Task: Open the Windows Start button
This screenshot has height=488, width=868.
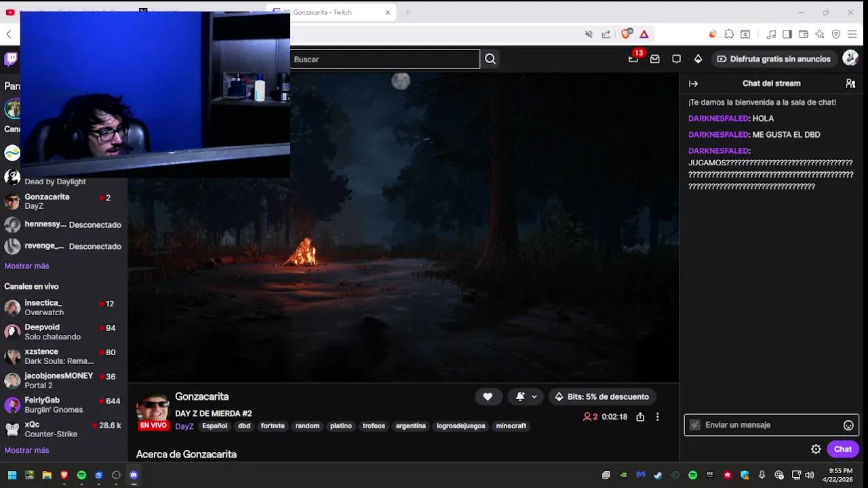Action: (12, 475)
